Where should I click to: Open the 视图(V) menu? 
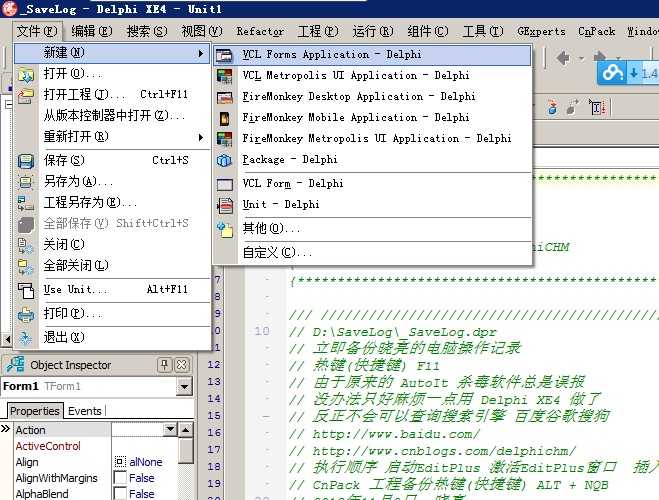[x=202, y=31]
